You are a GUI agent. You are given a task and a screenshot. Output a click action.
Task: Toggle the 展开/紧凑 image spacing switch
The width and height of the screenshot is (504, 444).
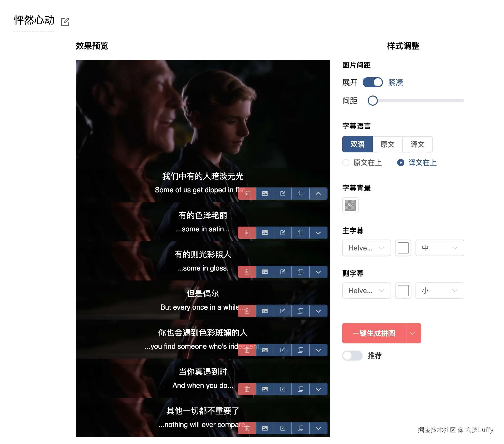pos(373,83)
